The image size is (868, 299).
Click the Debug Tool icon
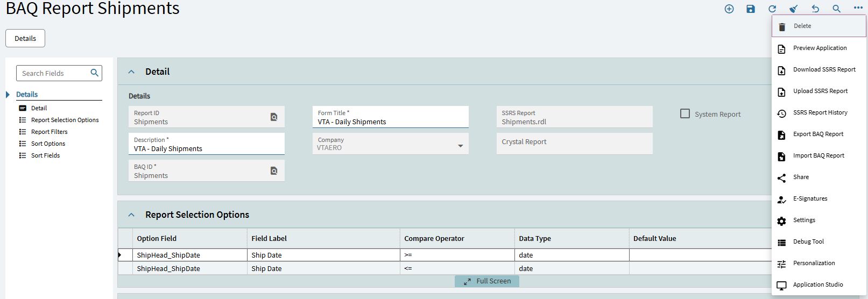point(782,243)
